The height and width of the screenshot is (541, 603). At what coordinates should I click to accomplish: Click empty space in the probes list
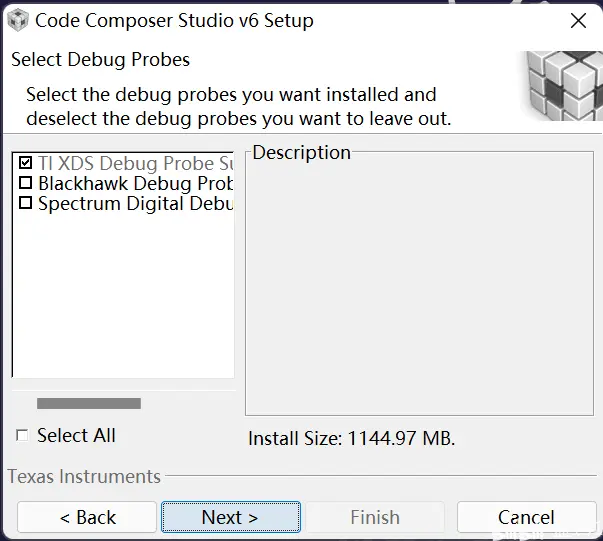tap(123, 296)
